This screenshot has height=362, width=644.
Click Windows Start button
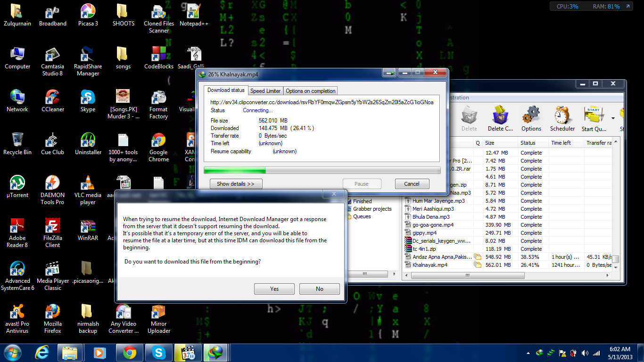click(13, 353)
